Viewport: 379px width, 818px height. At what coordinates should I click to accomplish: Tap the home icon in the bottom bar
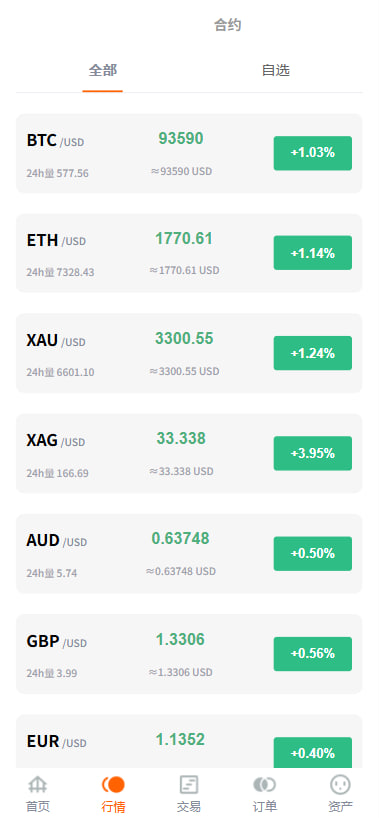tap(38, 784)
